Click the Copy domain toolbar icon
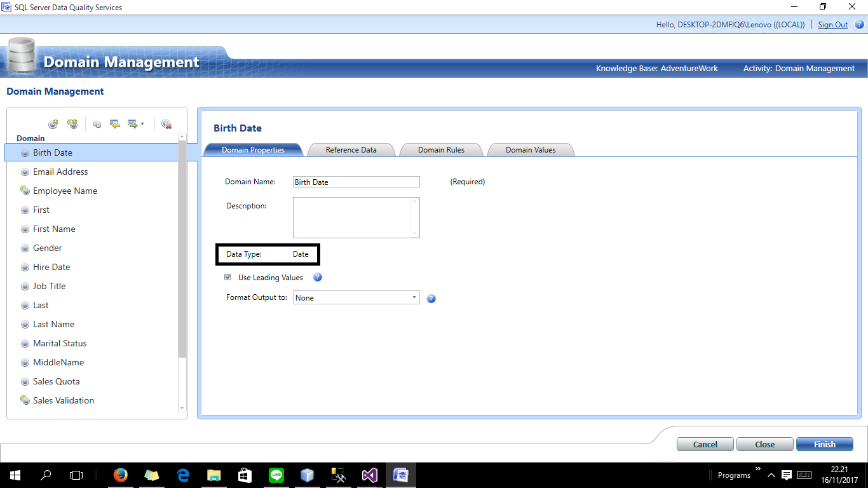Viewport: 868px width, 488px height. (97, 125)
